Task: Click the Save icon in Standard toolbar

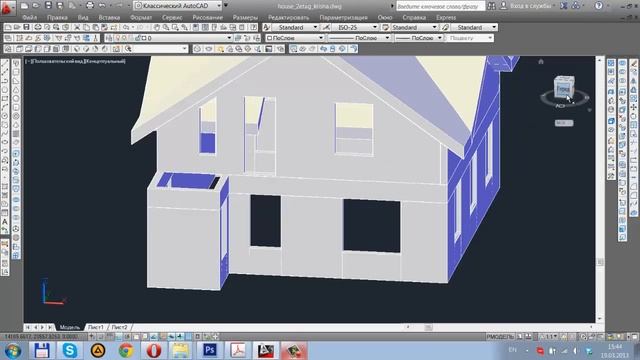Action: 26,27
